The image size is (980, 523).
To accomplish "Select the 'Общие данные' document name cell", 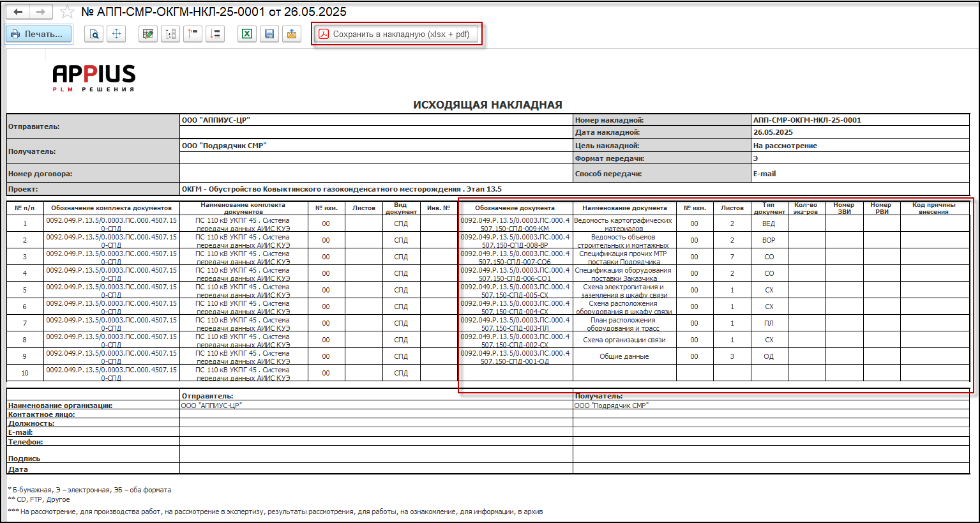I will coord(624,356).
